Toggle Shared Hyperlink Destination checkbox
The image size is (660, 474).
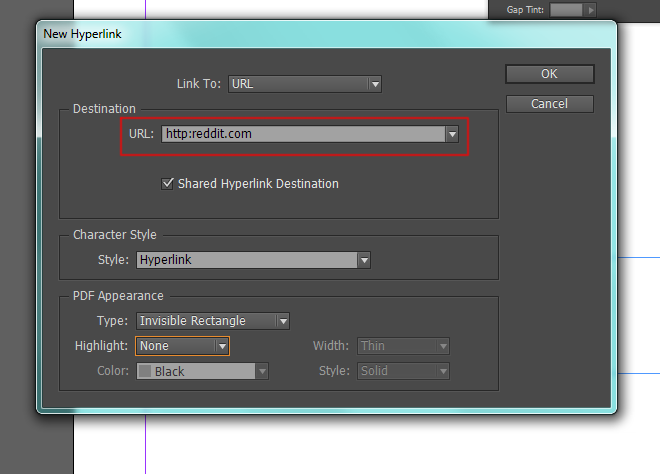coord(167,184)
